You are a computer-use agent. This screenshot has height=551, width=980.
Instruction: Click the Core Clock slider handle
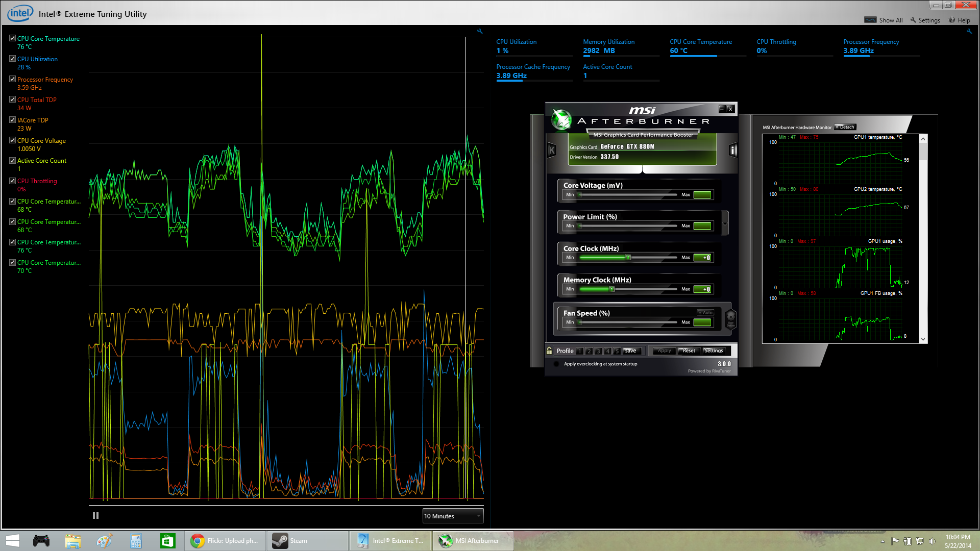[x=628, y=258]
